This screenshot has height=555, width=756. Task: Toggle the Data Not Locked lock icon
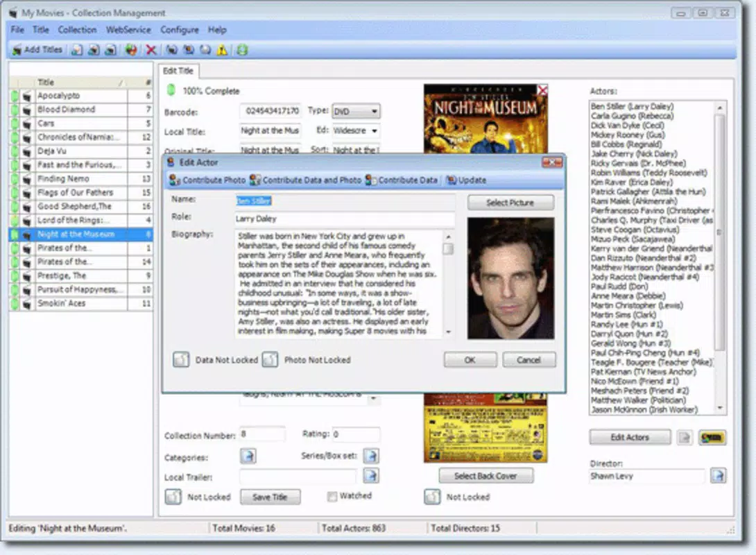[x=181, y=360]
